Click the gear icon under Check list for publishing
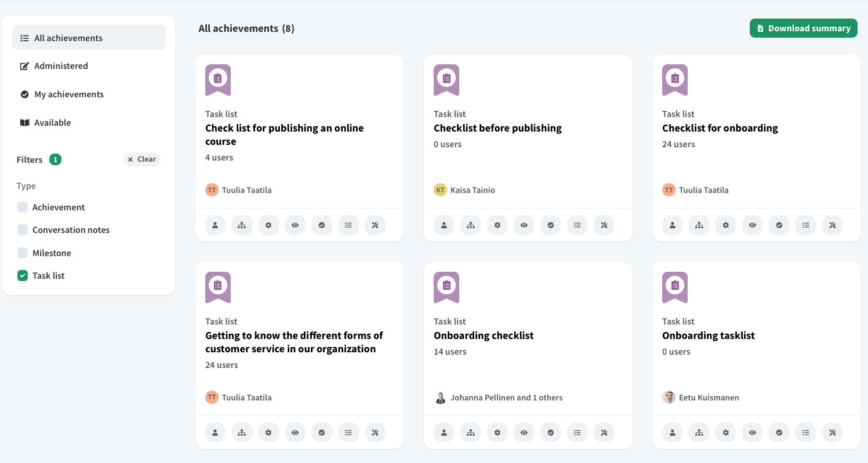 [x=268, y=225]
